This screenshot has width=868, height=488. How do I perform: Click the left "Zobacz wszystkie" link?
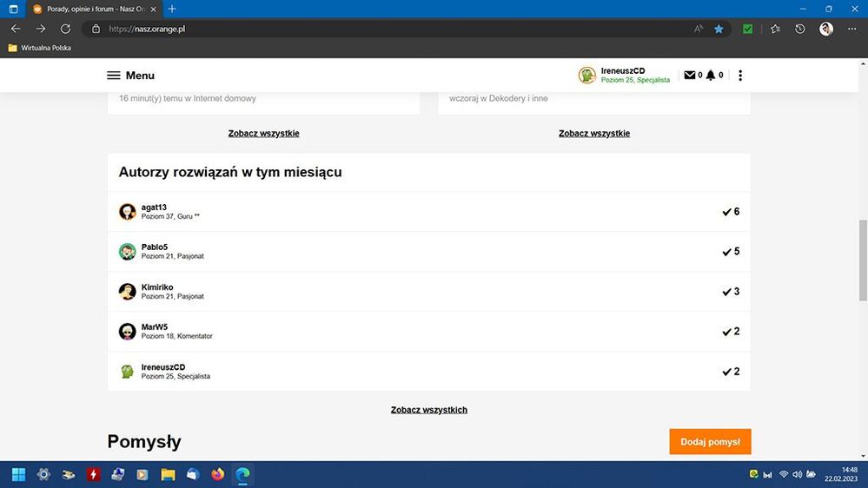263,134
